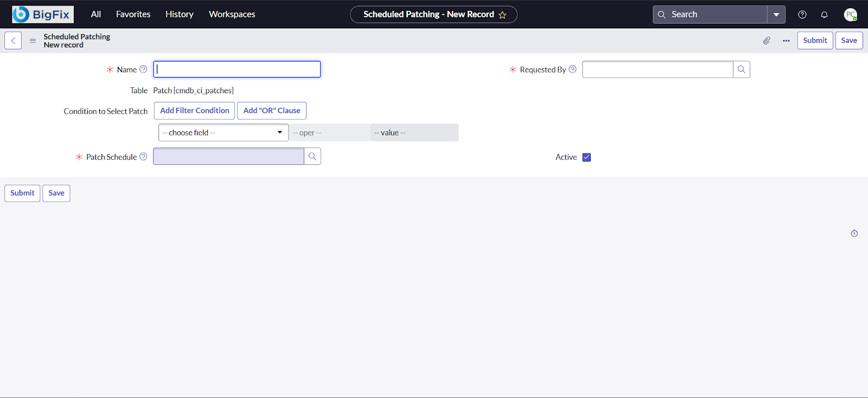Viewport: 868px width, 398px height.
Task: Open the oper operator dropdown
Action: click(329, 133)
